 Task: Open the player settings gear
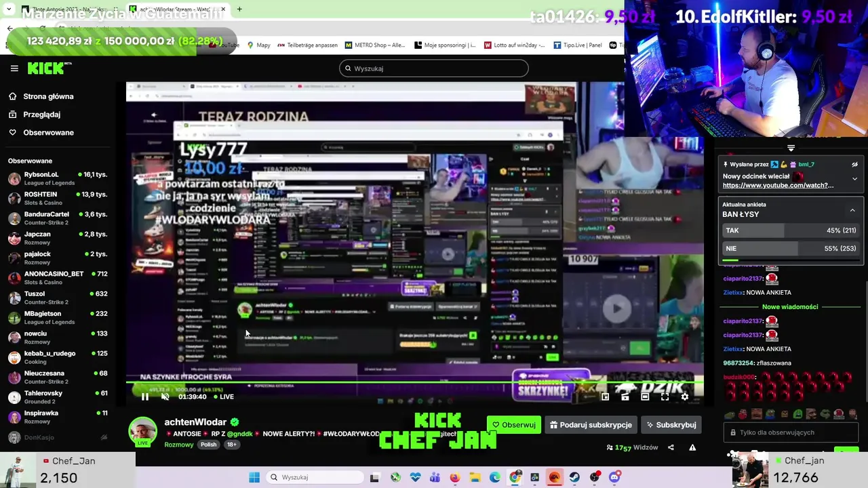click(685, 396)
